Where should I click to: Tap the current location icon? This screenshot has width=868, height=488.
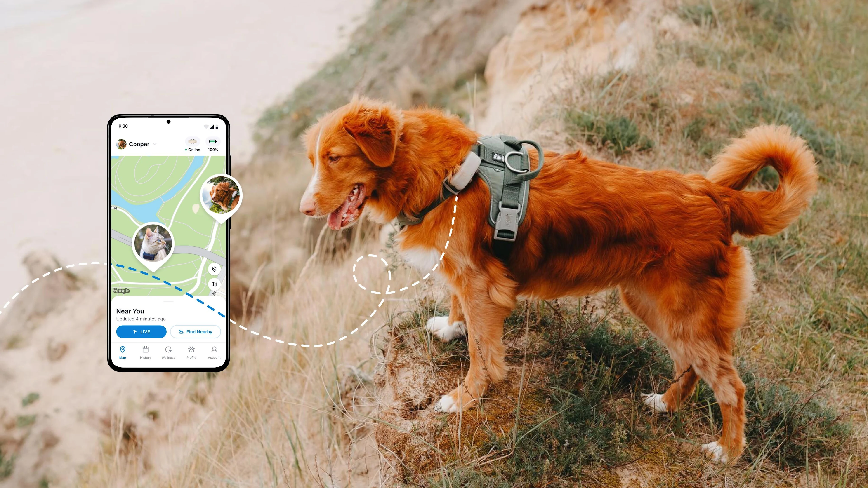[x=215, y=269]
